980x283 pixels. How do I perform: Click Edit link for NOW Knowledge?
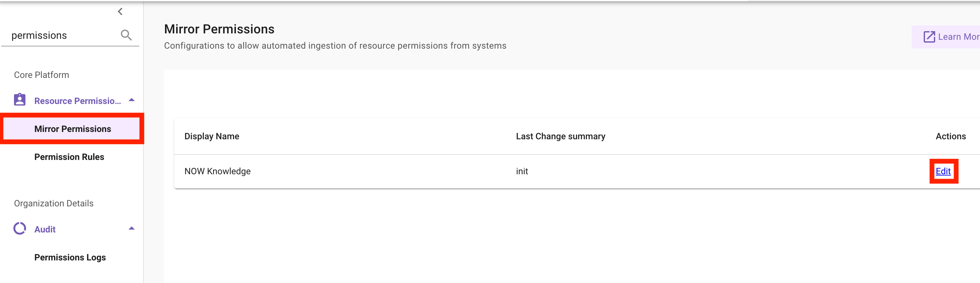[943, 171]
